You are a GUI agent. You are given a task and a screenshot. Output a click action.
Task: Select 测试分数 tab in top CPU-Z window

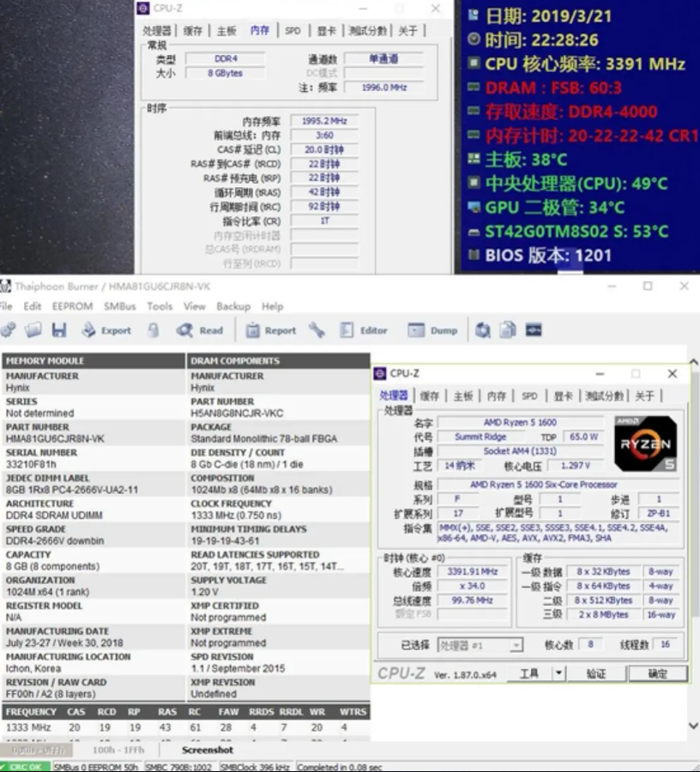click(x=367, y=31)
